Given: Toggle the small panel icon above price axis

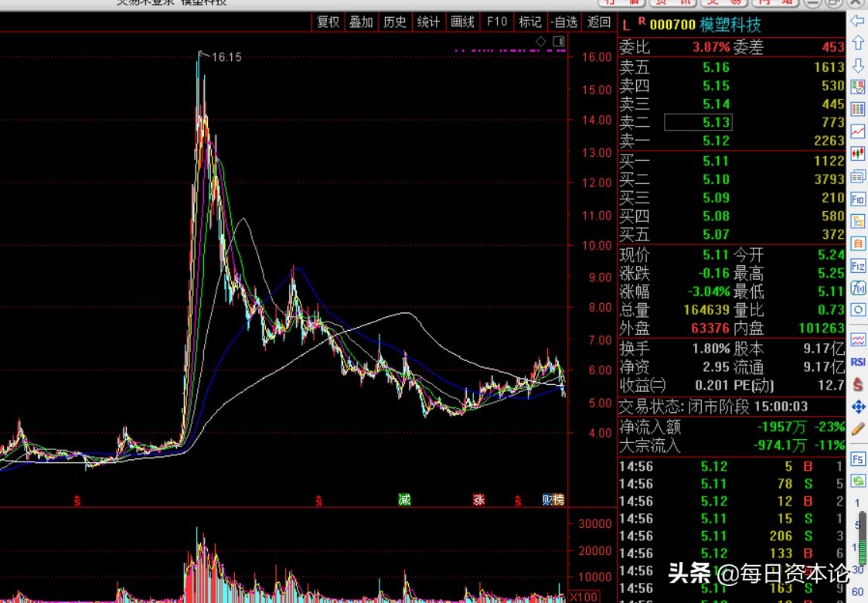Looking at the screenshot, I should 558,41.
